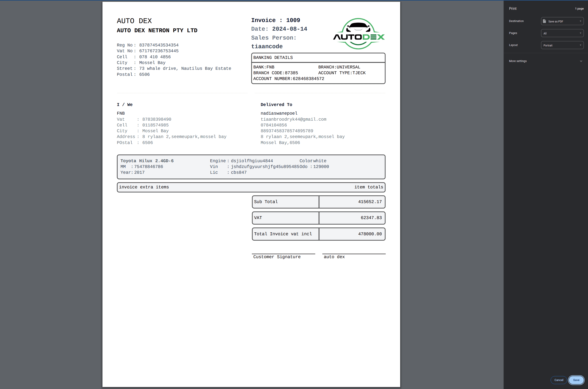The image size is (588, 389).
Task: Click the customer name nadiaswanepoel
Action: click(x=279, y=113)
